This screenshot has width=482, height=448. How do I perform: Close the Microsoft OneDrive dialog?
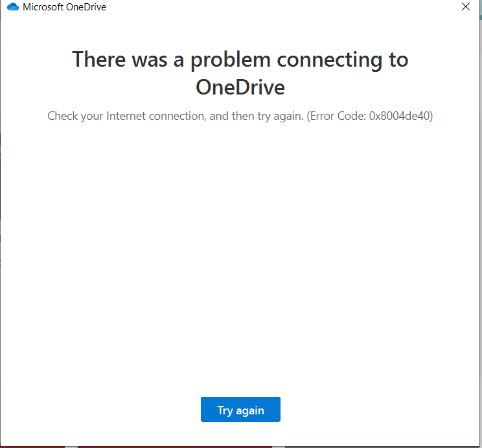click(x=465, y=6)
